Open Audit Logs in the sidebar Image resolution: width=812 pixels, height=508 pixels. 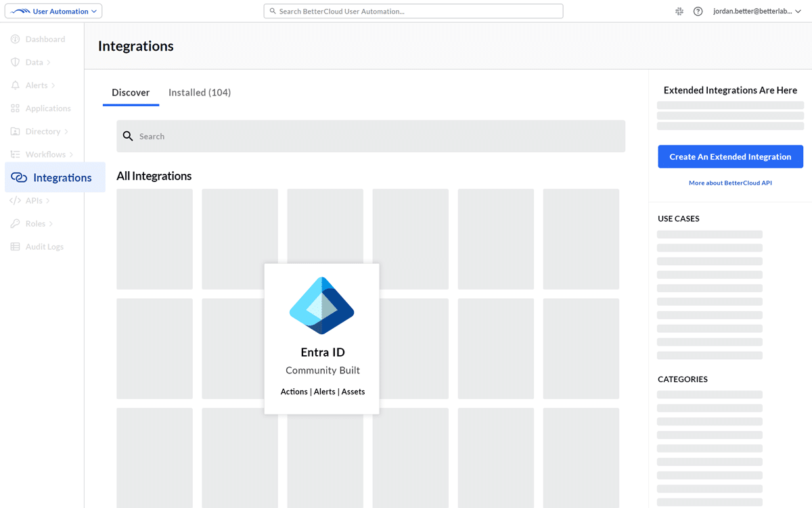pos(45,247)
